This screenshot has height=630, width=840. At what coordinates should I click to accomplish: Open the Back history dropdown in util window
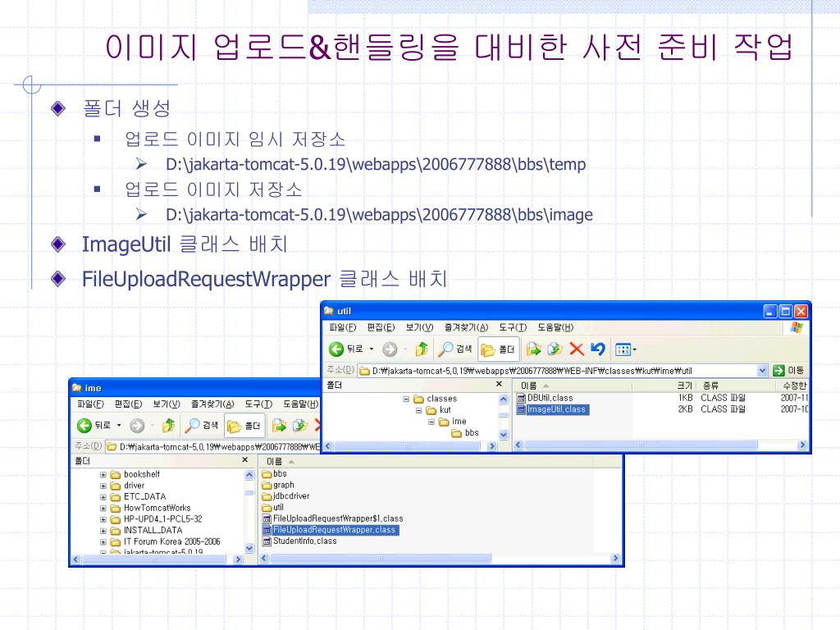372,349
